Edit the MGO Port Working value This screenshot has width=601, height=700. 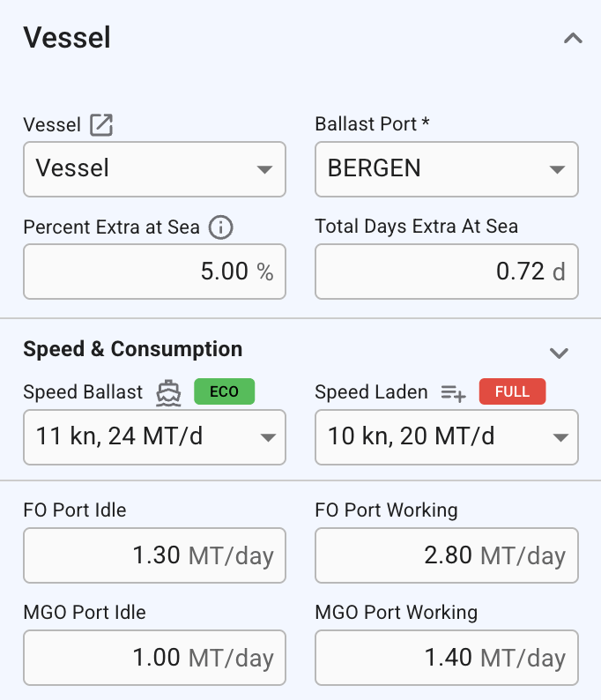[x=447, y=658]
